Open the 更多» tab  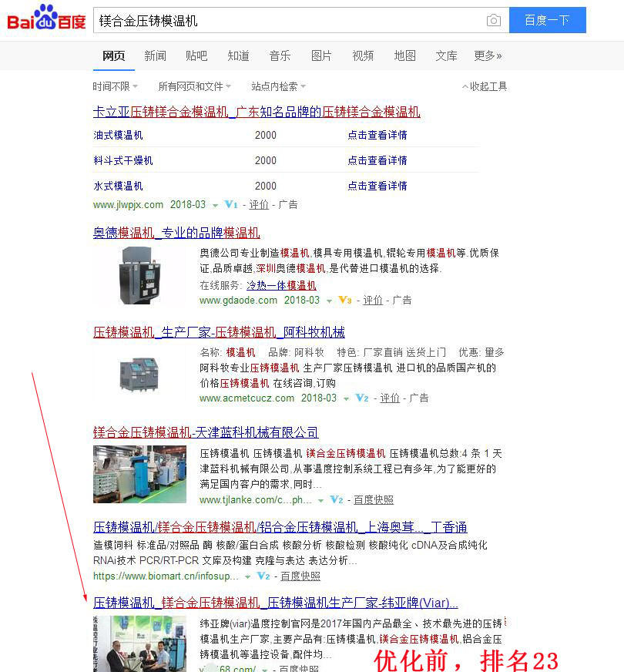(488, 55)
